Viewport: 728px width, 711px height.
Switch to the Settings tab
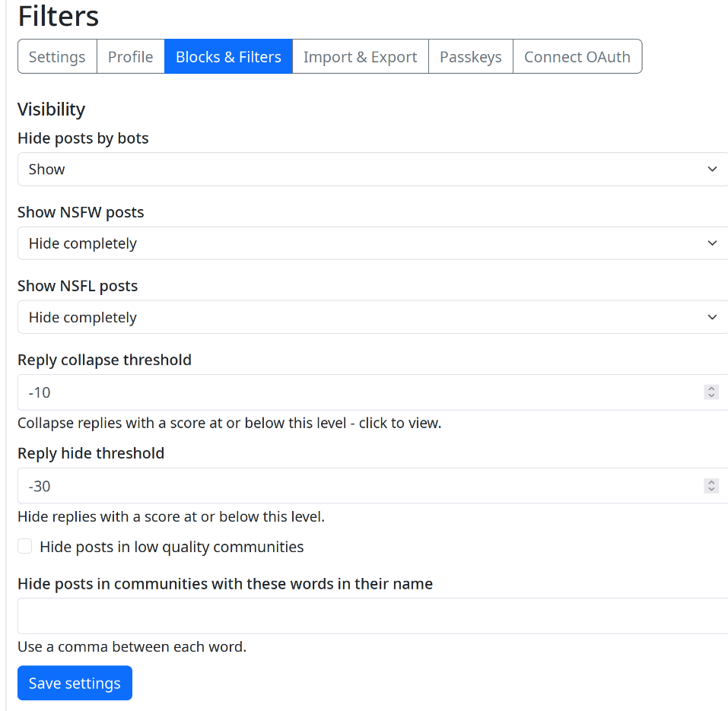tap(57, 57)
